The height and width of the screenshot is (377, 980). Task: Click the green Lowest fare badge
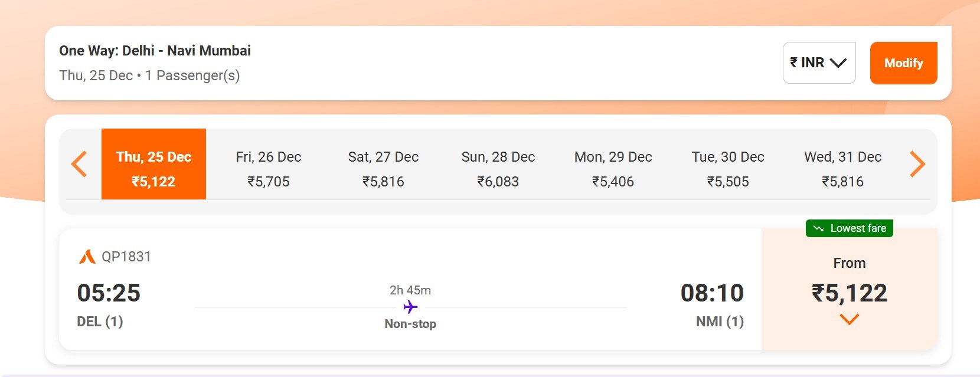[x=849, y=228]
